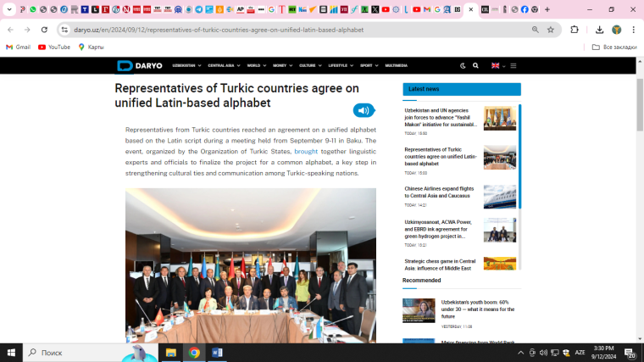Image resolution: width=644 pixels, height=362 pixels.
Task: Reload the current page
Action: 44,30
